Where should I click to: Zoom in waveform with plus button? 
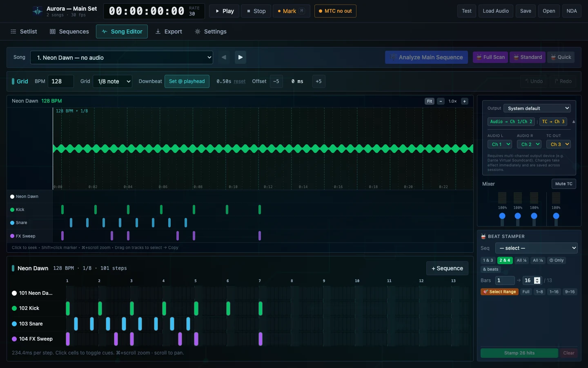tap(464, 101)
